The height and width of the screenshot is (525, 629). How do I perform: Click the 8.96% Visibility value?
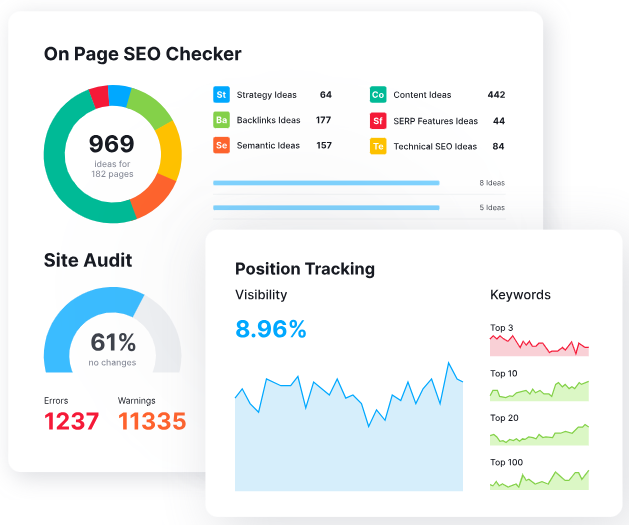[x=271, y=328]
